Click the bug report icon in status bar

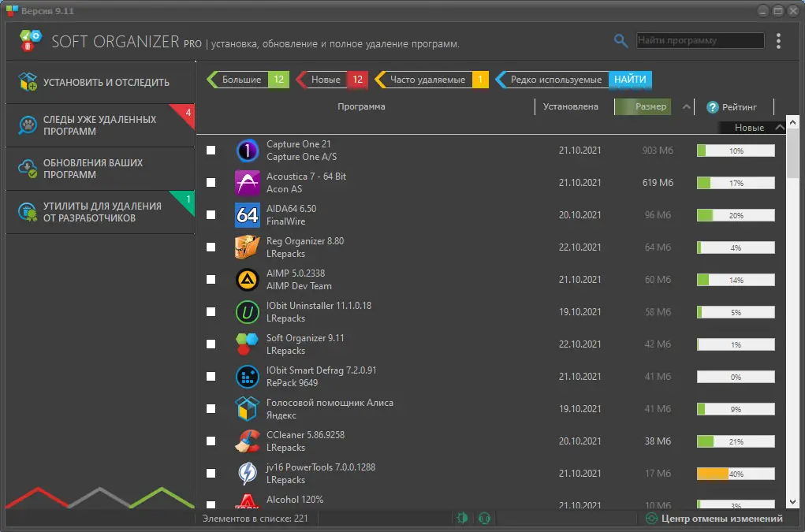[x=462, y=518]
